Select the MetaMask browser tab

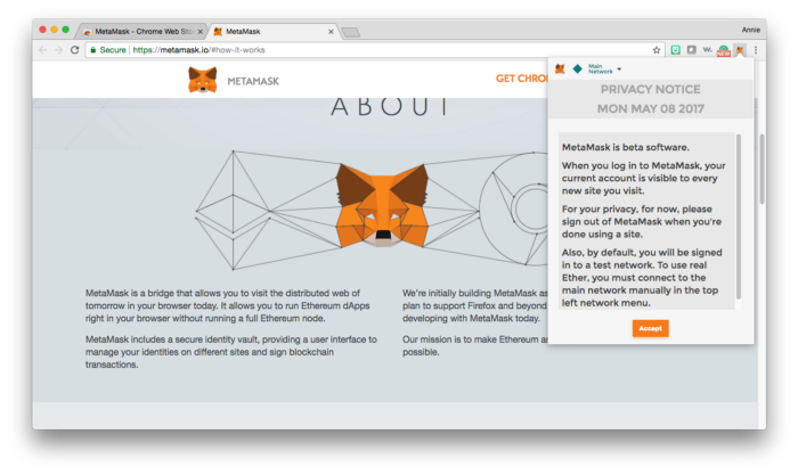(272, 32)
